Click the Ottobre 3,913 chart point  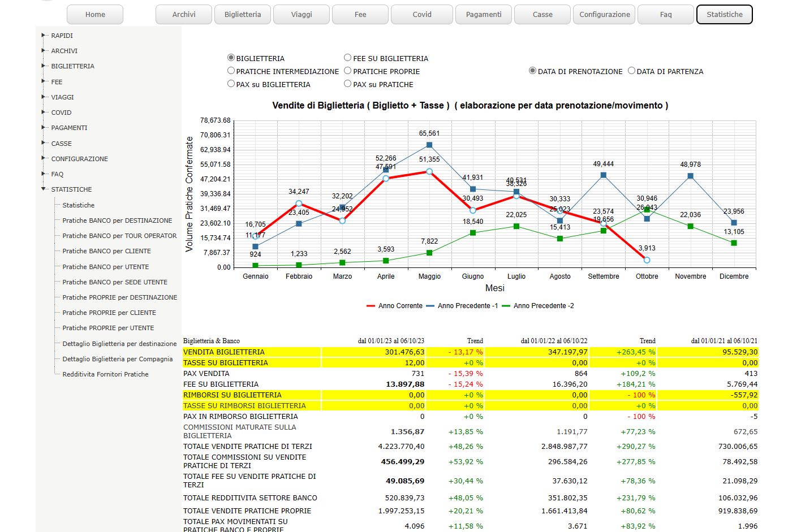647,260
